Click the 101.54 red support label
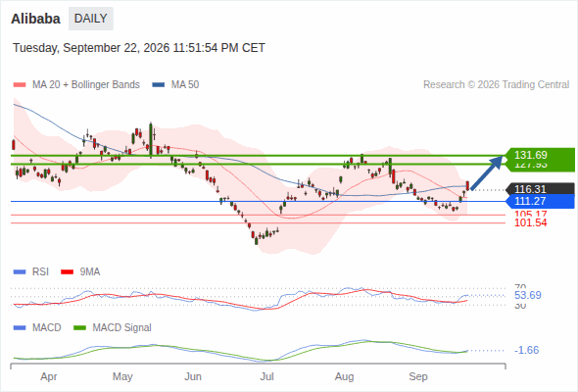Image resolution: width=578 pixels, height=392 pixels. click(530, 222)
